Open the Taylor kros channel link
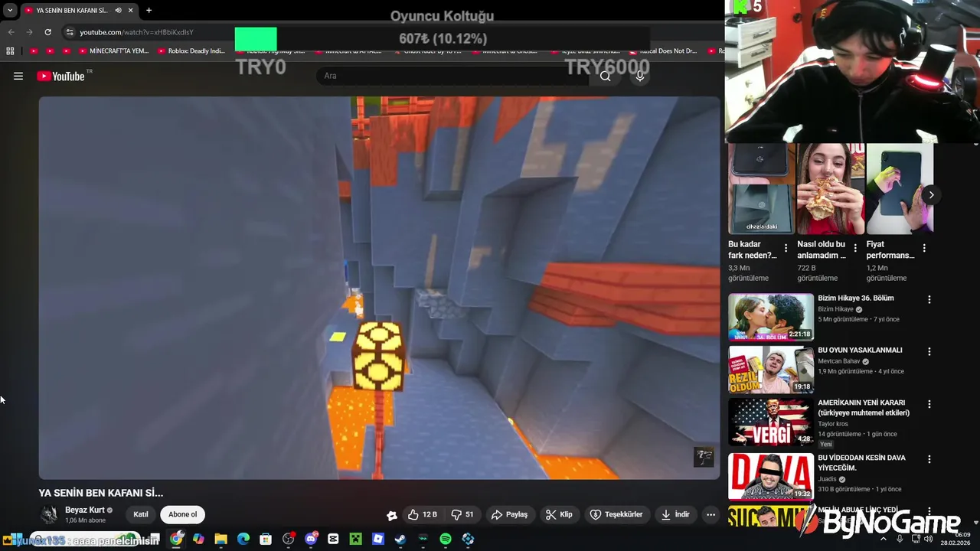Image resolution: width=980 pixels, height=551 pixels. [x=833, y=423]
